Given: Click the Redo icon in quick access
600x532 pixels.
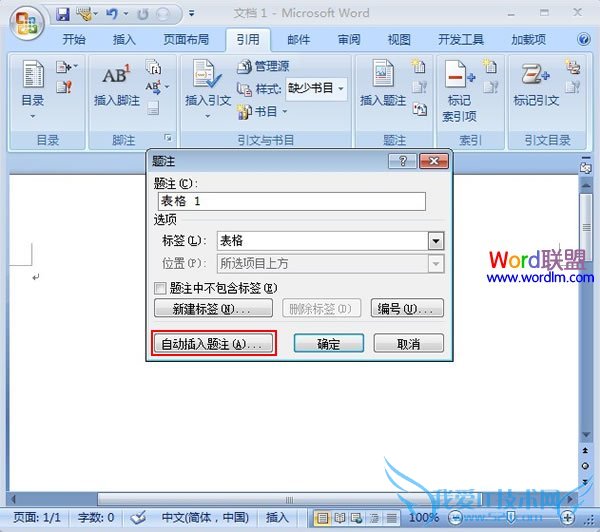Looking at the screenshot, I should (x=143, y=15).
